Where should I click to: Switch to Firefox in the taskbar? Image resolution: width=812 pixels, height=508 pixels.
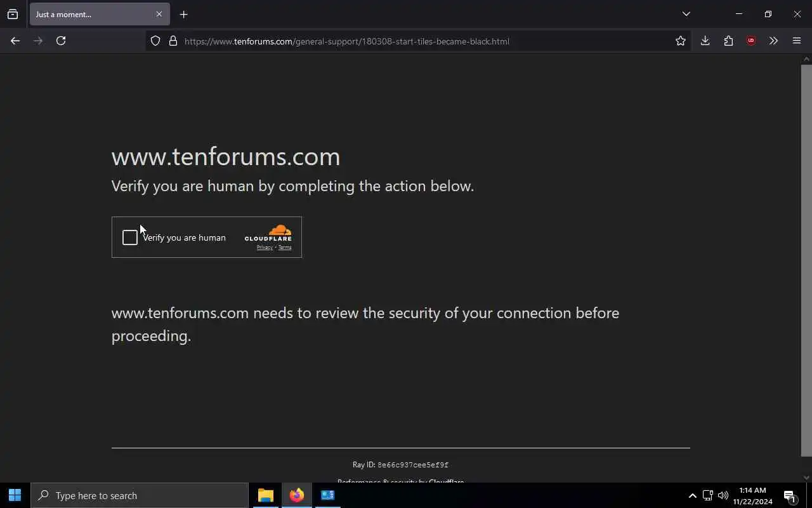pyautogui.click(x=297, y=495)
